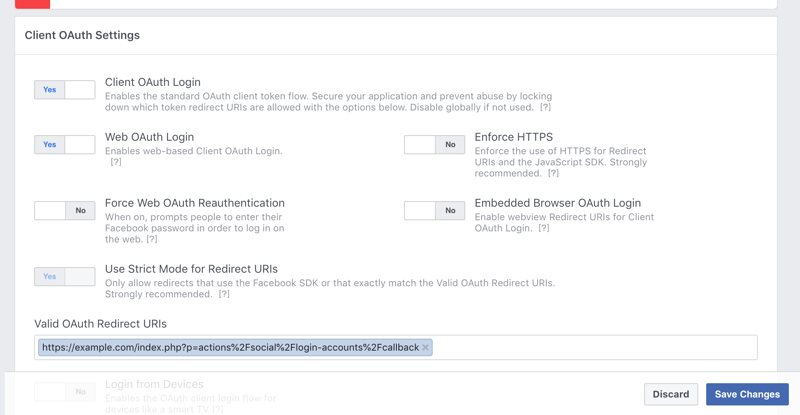Click inside Valid OAuth Redirect URIs field

(590, 348)
